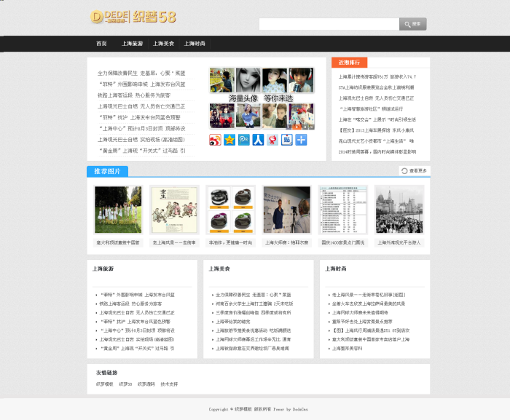Viewport: 510px width, 420px height.
Task: Click into the search text field
Action: (329, 24)
